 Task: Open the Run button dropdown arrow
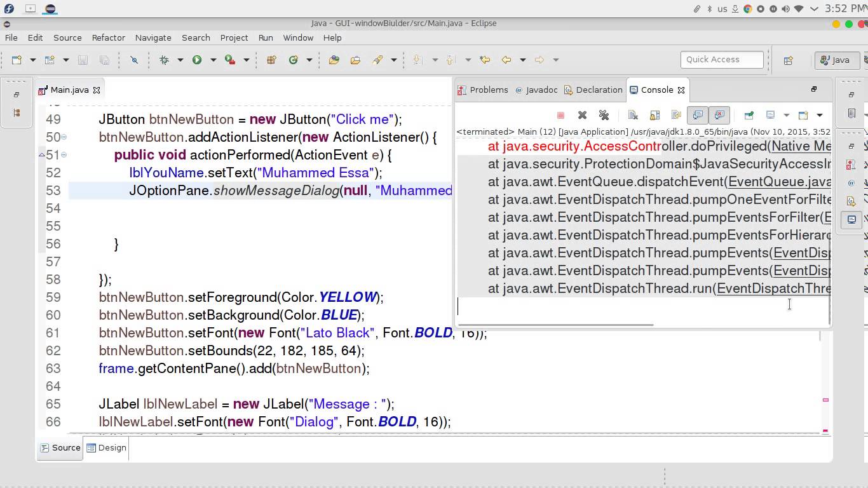[x=212, y=59]
